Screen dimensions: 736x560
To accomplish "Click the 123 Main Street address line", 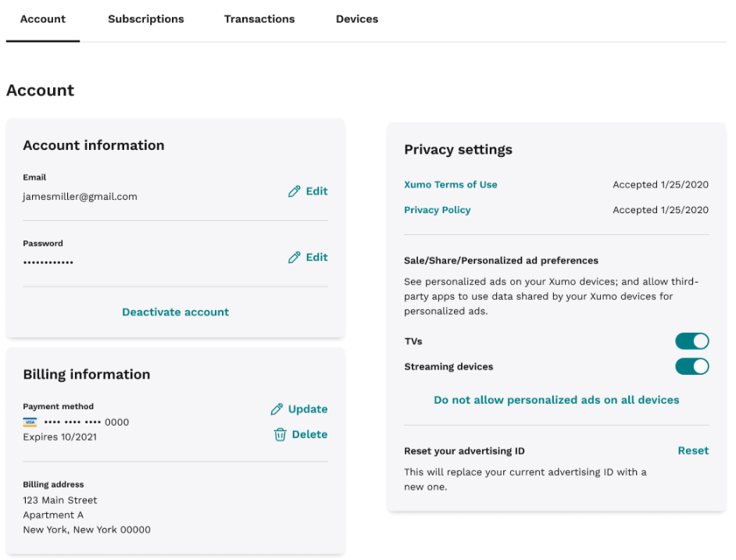I will 60,501.
